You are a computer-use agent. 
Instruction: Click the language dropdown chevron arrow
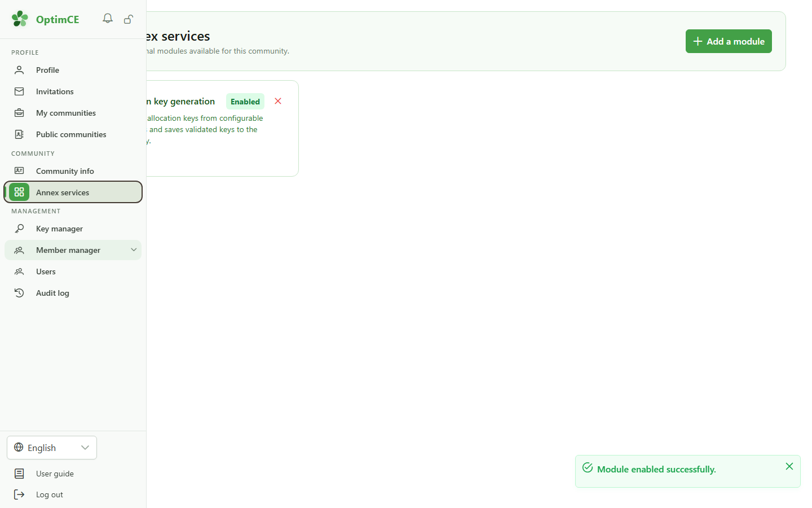85,448
